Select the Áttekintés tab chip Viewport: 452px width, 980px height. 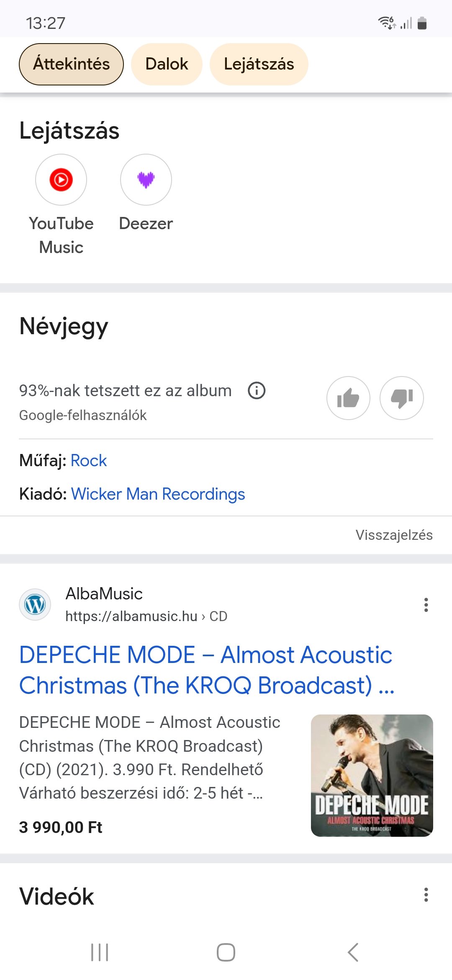[71, 64]
